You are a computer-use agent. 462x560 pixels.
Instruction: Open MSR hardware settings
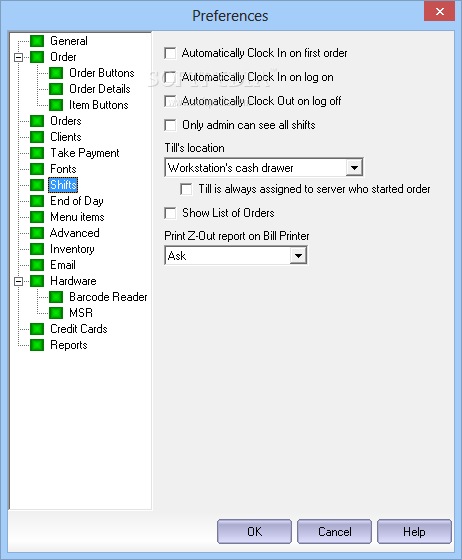tap(81, 313)
